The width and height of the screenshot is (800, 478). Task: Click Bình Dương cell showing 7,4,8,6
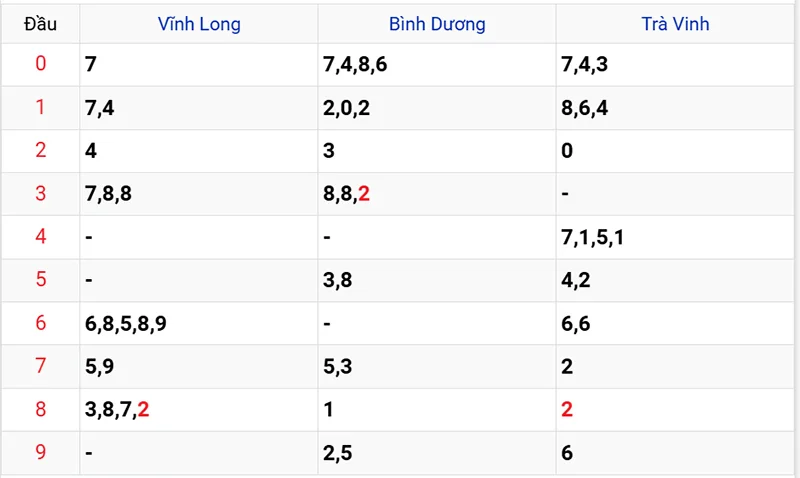(x=355, y=64)
